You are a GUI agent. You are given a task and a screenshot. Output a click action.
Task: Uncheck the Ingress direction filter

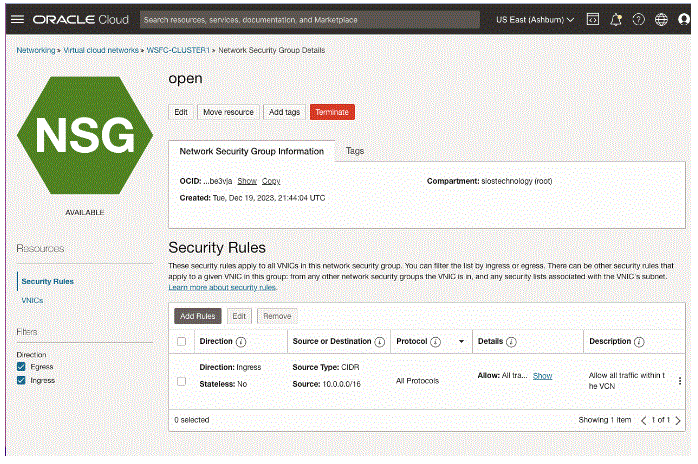pyautogui.click(x=22, y=380)
